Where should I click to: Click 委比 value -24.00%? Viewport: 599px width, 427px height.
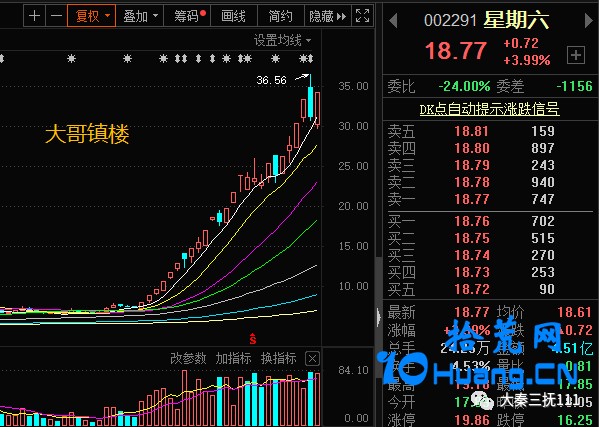click(464, 86)
